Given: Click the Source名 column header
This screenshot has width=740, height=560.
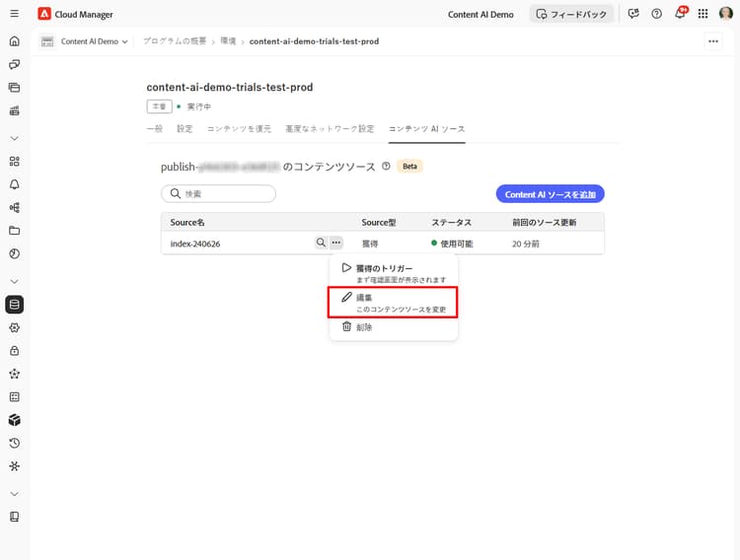Looking at the screenshot, I should (x=187, y=222).
